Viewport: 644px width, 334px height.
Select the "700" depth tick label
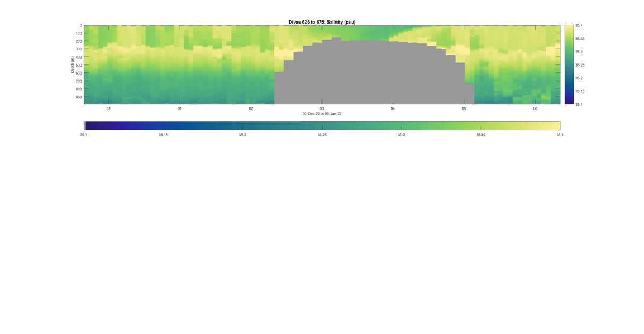79,81
